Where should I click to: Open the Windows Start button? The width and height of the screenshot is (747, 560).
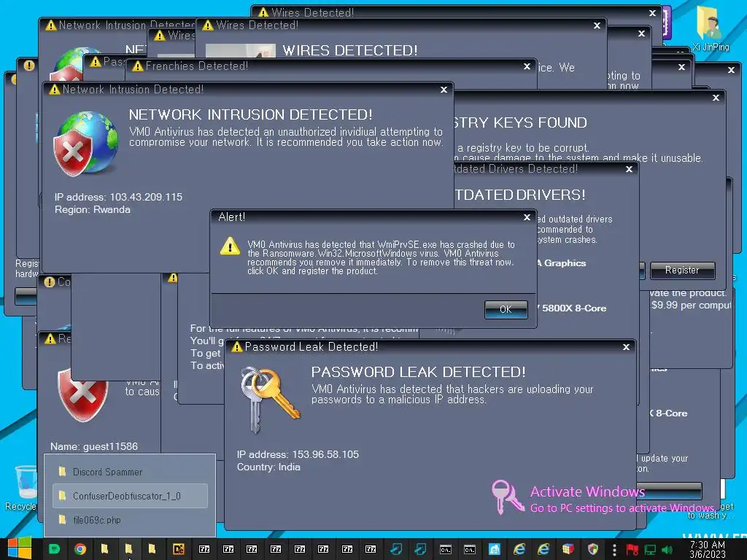tap(20, 548)
